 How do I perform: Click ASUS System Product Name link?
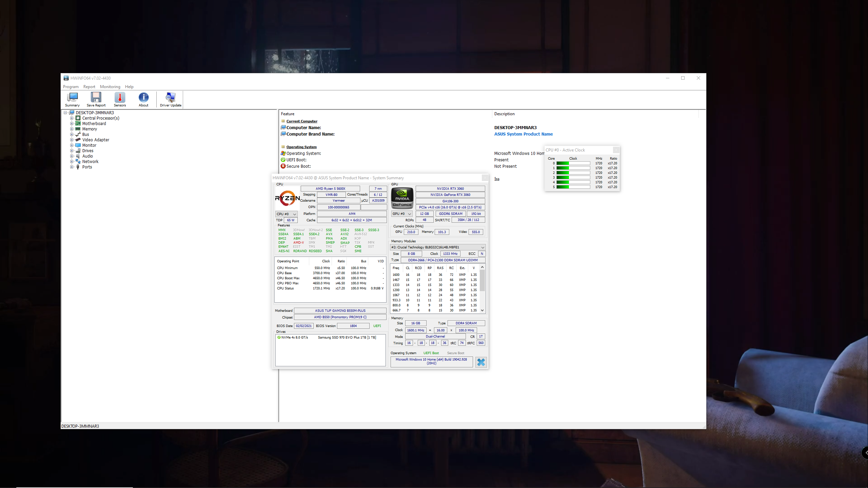(x=523, y=134)
